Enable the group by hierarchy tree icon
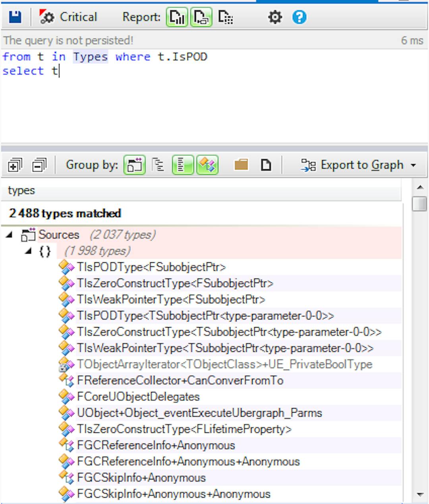The height and width of the screenshot is (504, 429). coord(158,165)
